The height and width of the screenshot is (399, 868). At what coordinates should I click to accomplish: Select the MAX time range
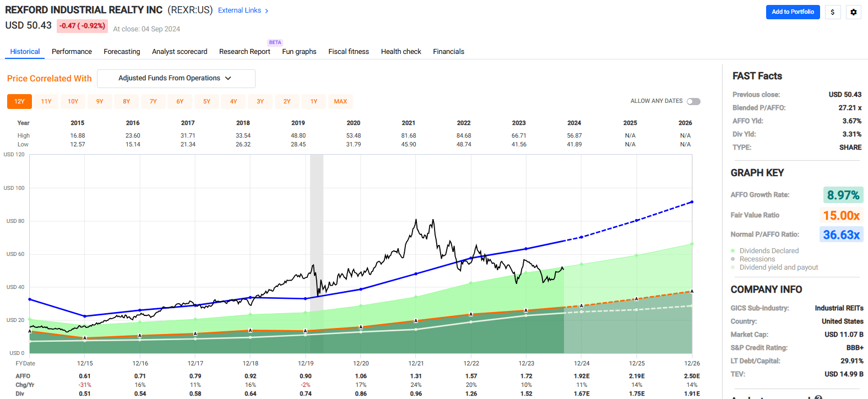[340, 101]
